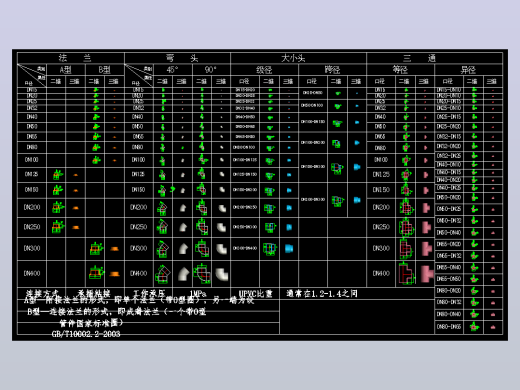Viewport: 520px width, 390px height.
Task: Select the pink 3D tee symbol for DN400
Action: click(x=426, y=273)
